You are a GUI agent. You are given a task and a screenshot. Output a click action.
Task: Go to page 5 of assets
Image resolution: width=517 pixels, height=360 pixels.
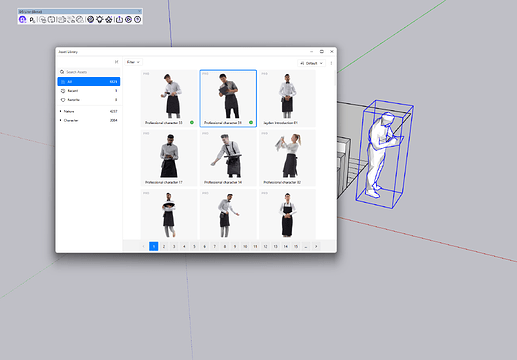[194, 246]
